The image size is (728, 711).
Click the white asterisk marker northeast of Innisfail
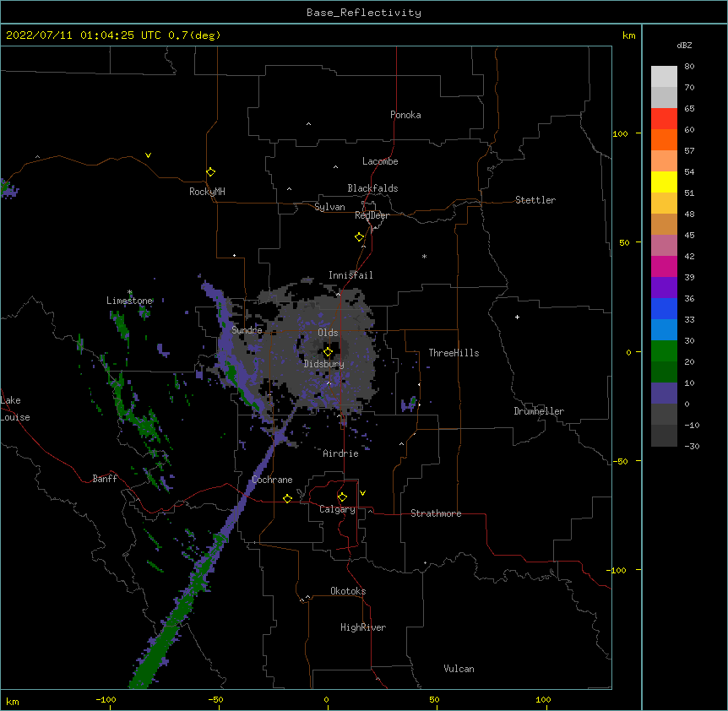[424, 256]
